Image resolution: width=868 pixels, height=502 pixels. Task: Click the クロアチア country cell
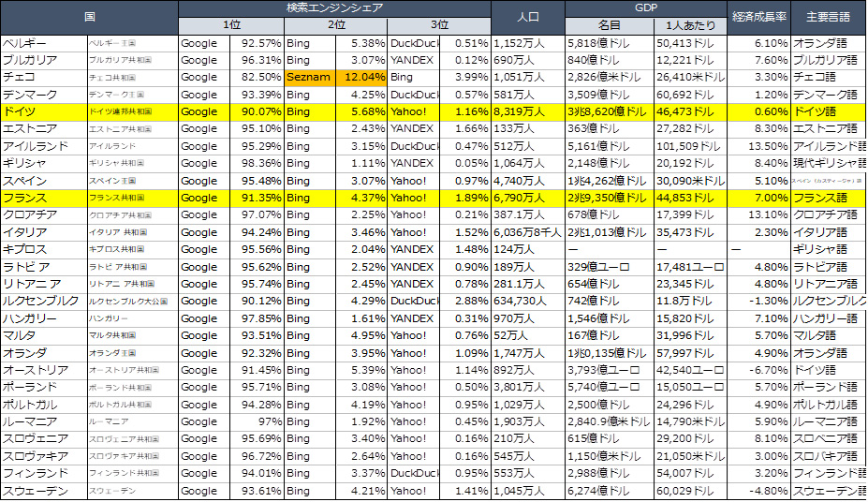pyautogui.click(x=44, y=214)
